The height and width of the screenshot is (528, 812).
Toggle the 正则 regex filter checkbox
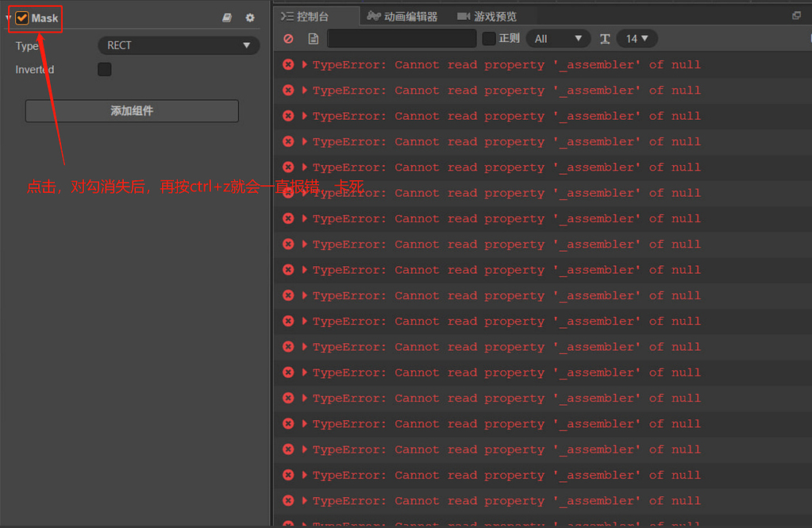(487, 38)
